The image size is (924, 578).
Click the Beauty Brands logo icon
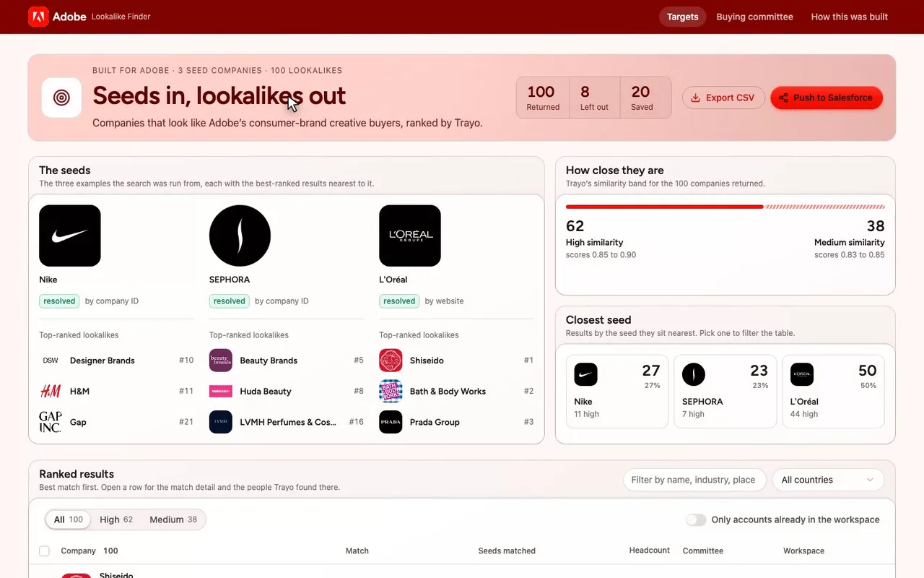pyautogui.click(x=221, y=361)
